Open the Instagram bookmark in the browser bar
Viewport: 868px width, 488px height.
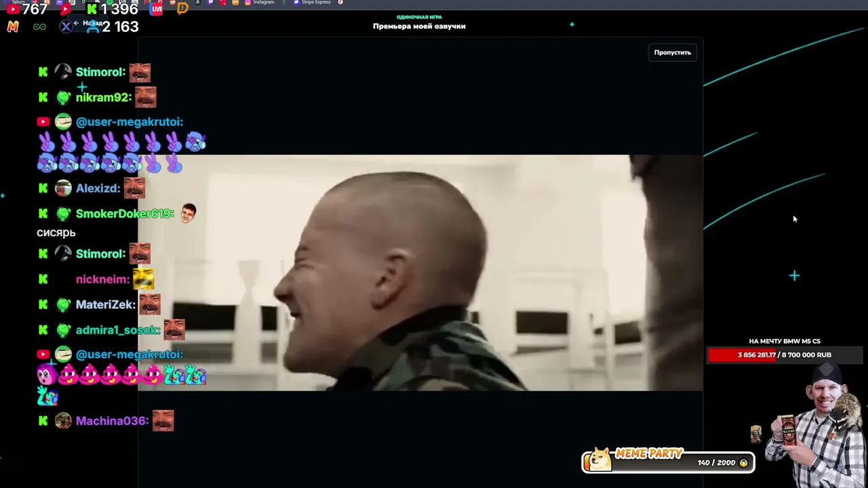tap(260, 3)
